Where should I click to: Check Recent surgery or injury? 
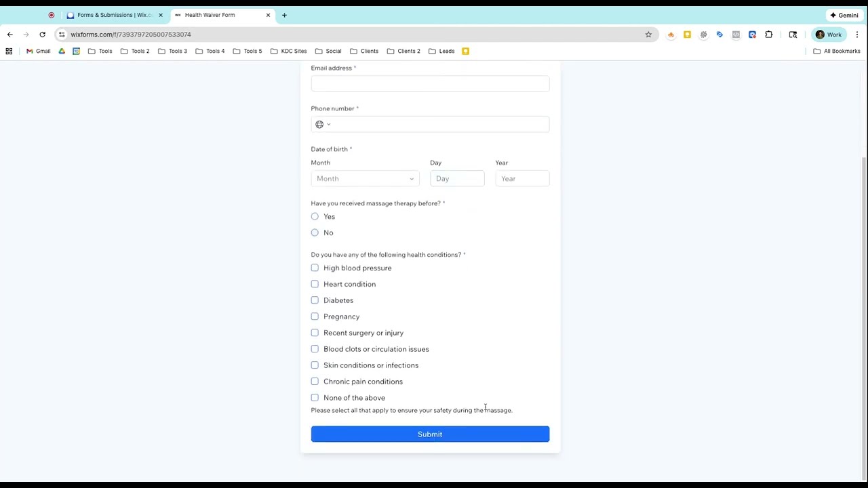click(315, 333)
